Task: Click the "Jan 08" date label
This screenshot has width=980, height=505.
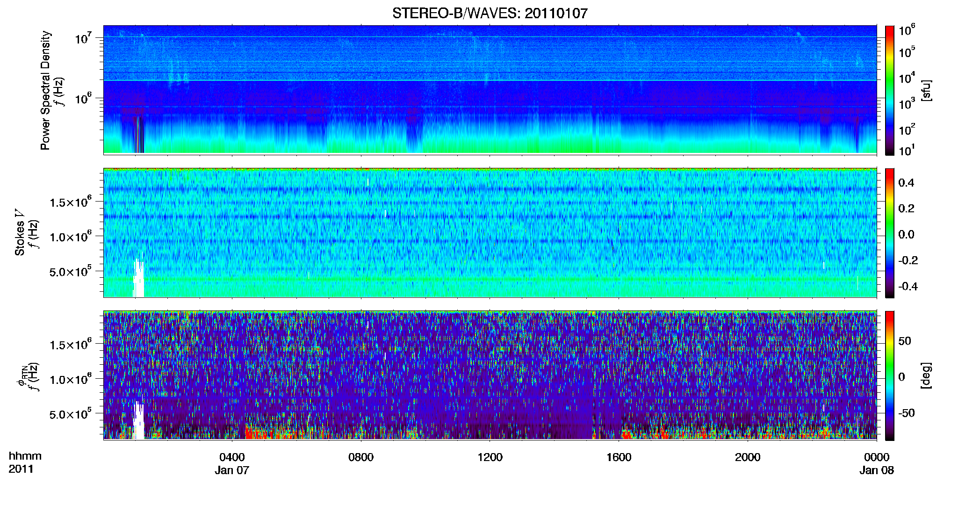Action: [877, 470]
